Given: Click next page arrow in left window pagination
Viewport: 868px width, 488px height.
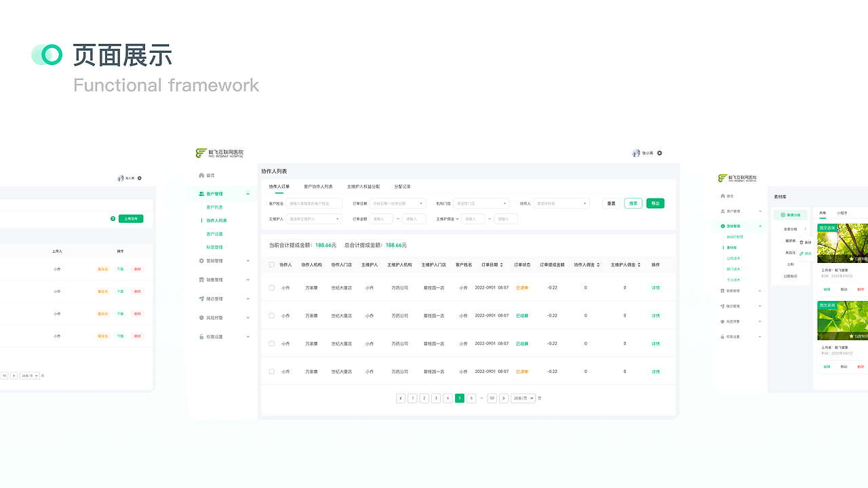Looking at the screenshot, I should point(14,375).
